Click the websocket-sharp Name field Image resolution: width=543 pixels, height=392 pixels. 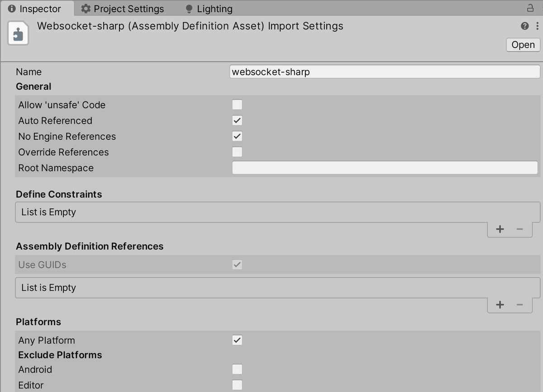(385, 71)
